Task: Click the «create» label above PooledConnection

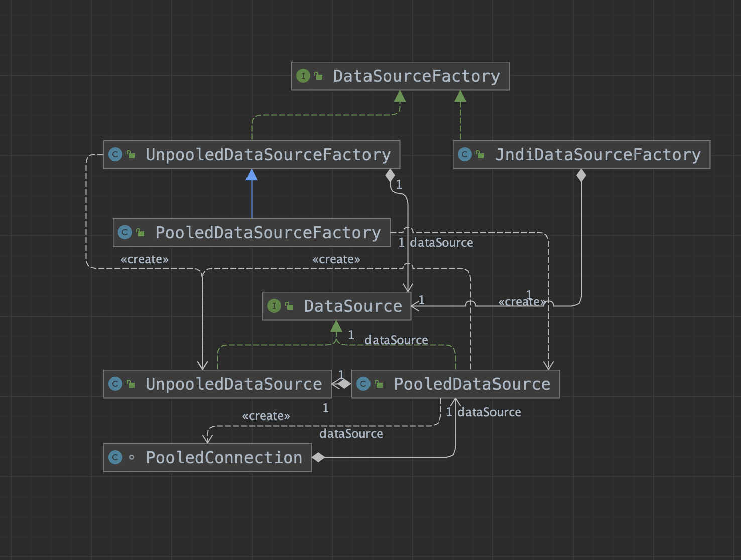Action: click(266, 416)
